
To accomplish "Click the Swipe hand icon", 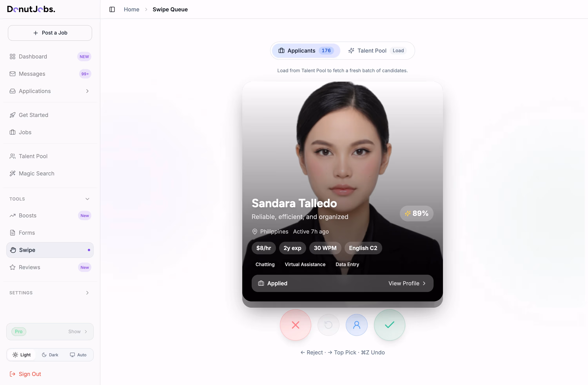I will 13,250.
